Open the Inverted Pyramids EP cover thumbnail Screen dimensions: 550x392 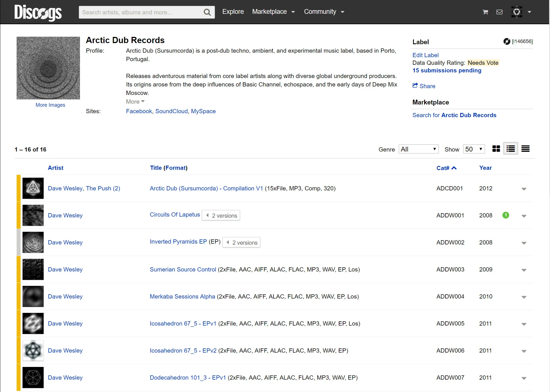click(33, 242)
